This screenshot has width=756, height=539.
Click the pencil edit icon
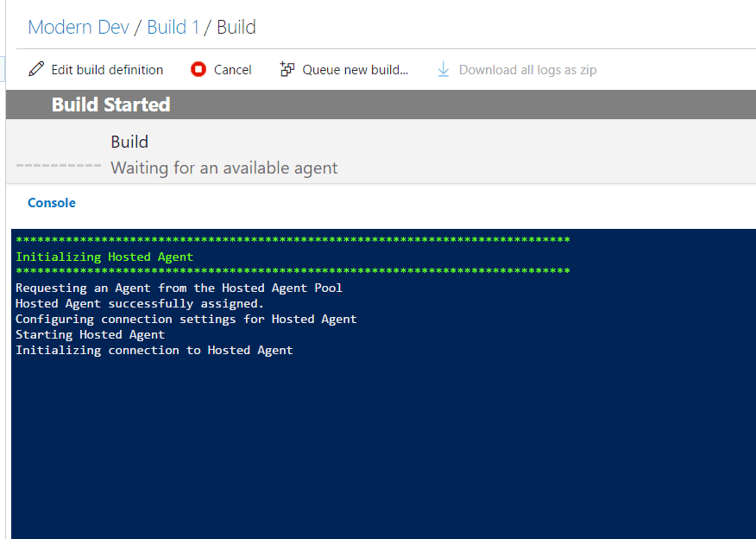pos(36,69)
